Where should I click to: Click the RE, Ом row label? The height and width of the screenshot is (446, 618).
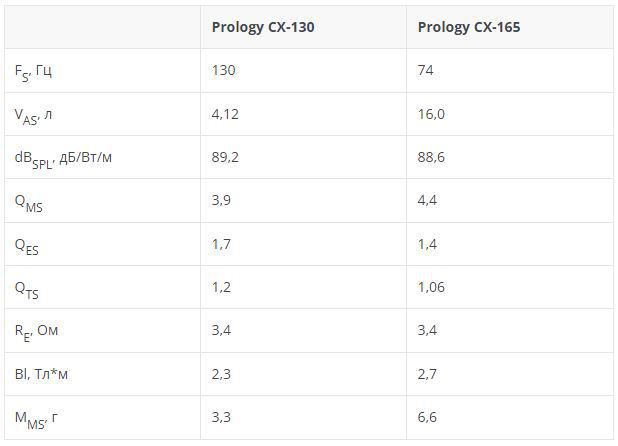(38, 331)
